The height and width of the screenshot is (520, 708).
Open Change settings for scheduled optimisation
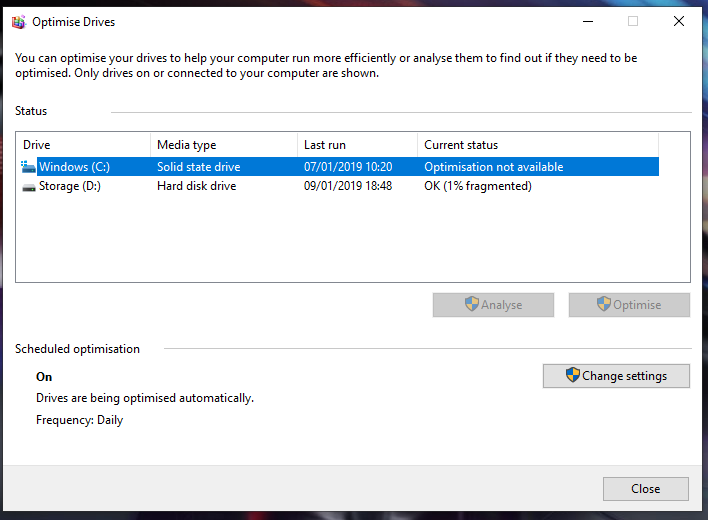coord(616,376)
